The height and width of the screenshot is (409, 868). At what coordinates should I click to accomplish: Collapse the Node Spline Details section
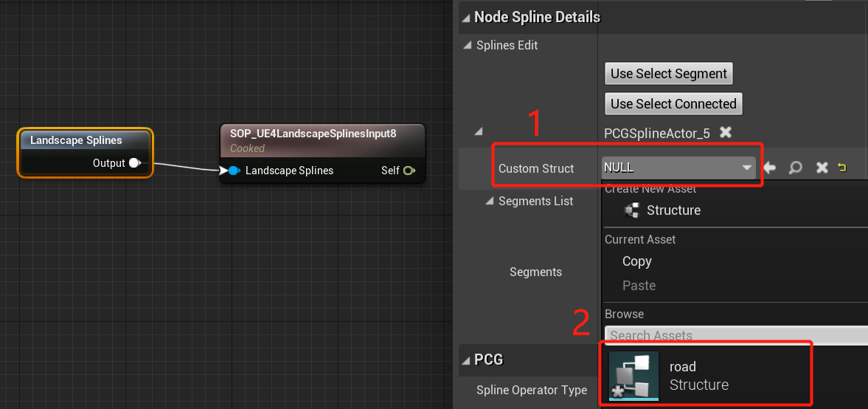click(465, 17)
